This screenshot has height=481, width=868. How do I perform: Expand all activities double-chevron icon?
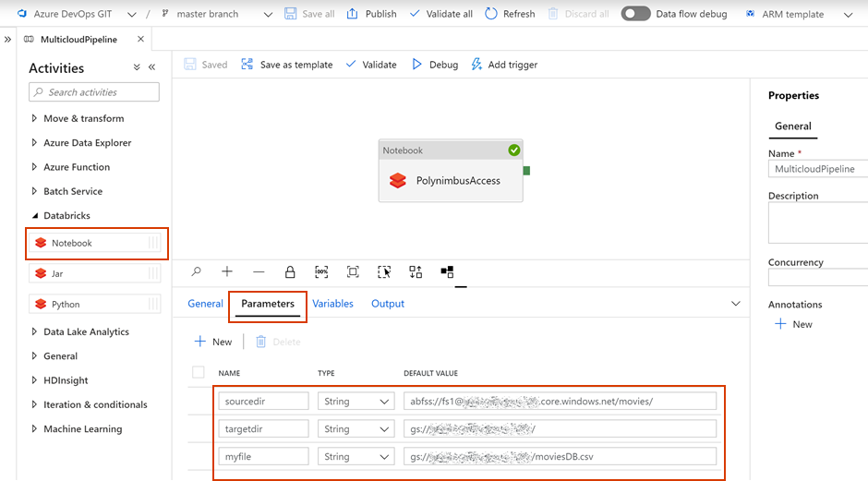point(137,67)
